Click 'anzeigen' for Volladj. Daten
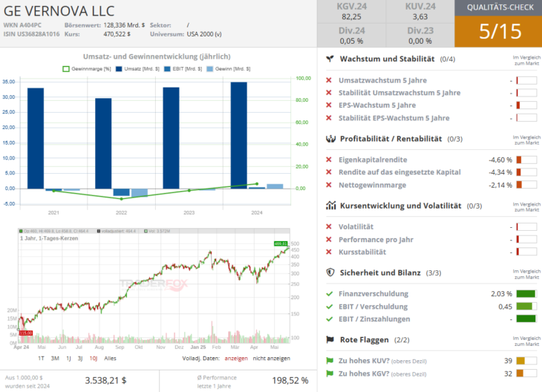Screen dimensions: 542x392 pos(236,358)
